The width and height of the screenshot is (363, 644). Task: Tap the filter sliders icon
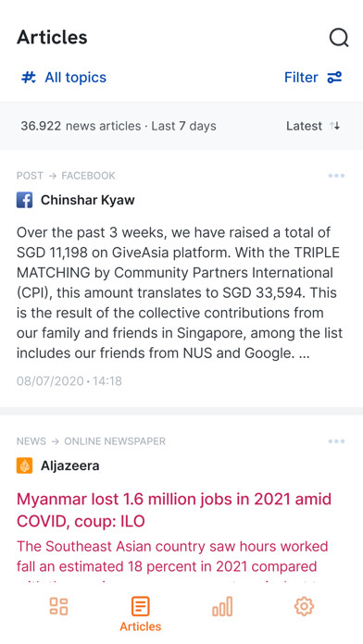[334, 77]
